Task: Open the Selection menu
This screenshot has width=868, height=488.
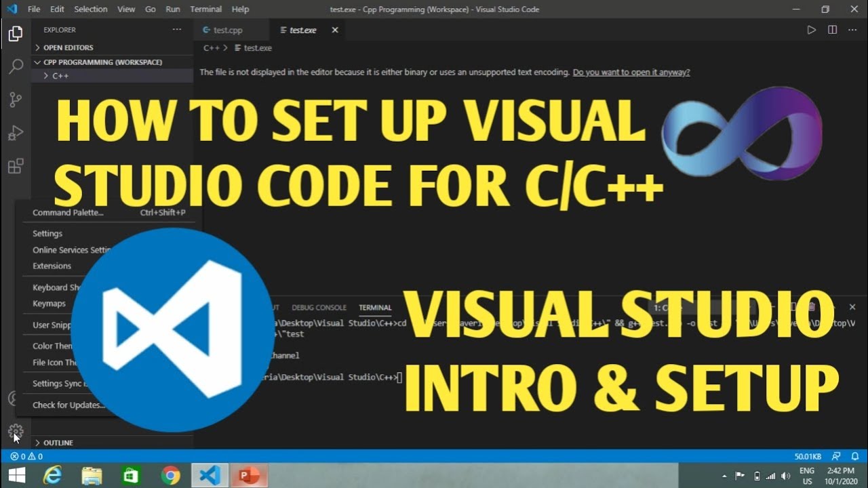Action: pos(91,9)
